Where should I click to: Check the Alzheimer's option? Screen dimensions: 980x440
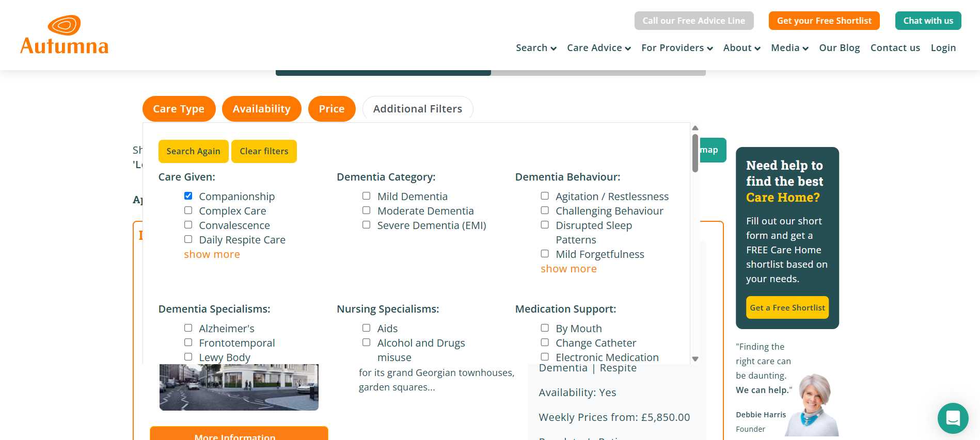tap(188, 328)
